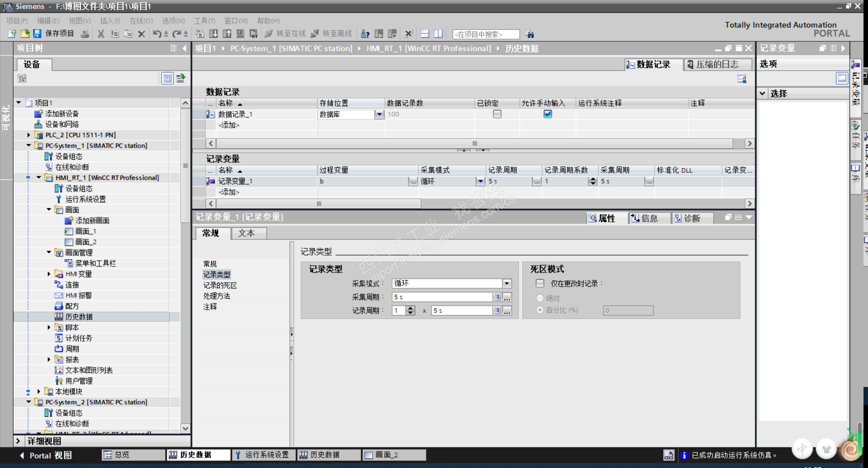Create a new project via toolbar icon
Screen dimensions: 868x468
click(12, 34)
